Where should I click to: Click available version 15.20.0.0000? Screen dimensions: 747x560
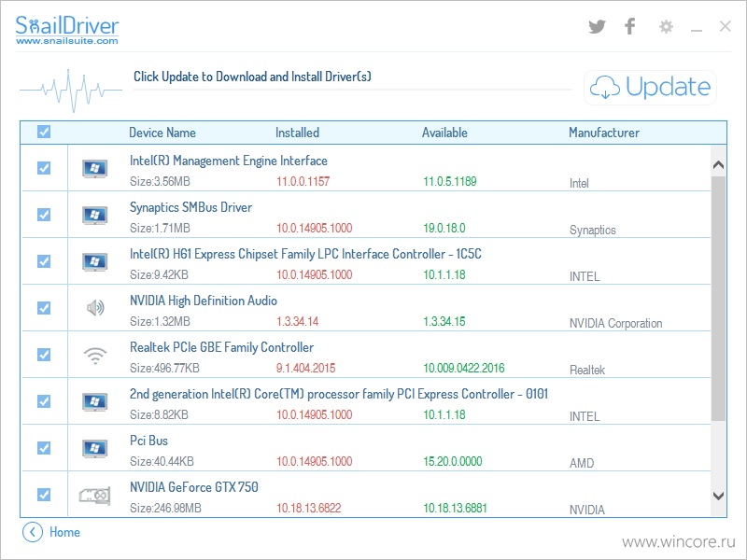(x=453, y=461)
